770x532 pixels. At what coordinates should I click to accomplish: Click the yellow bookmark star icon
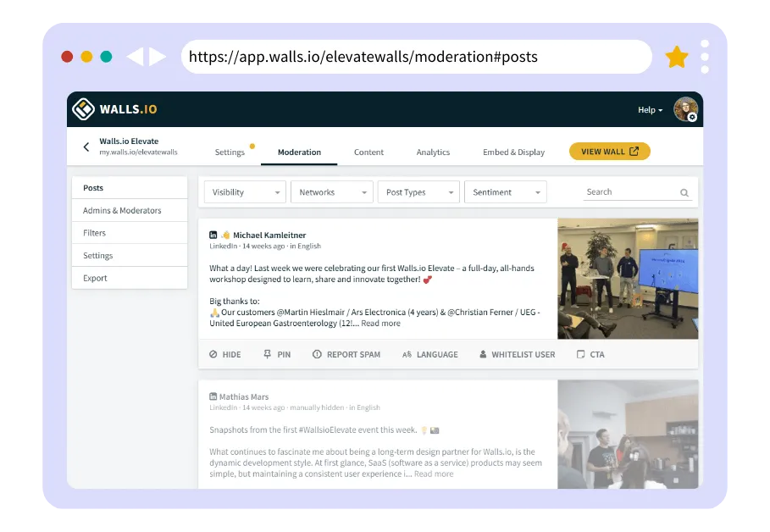pyautogui.click(x=677, y=57)
